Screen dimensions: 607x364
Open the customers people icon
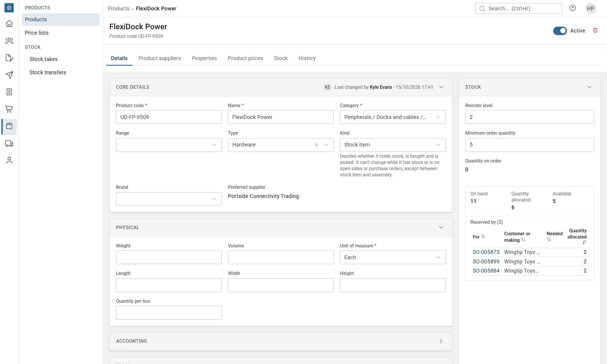(x=9, y=41)
